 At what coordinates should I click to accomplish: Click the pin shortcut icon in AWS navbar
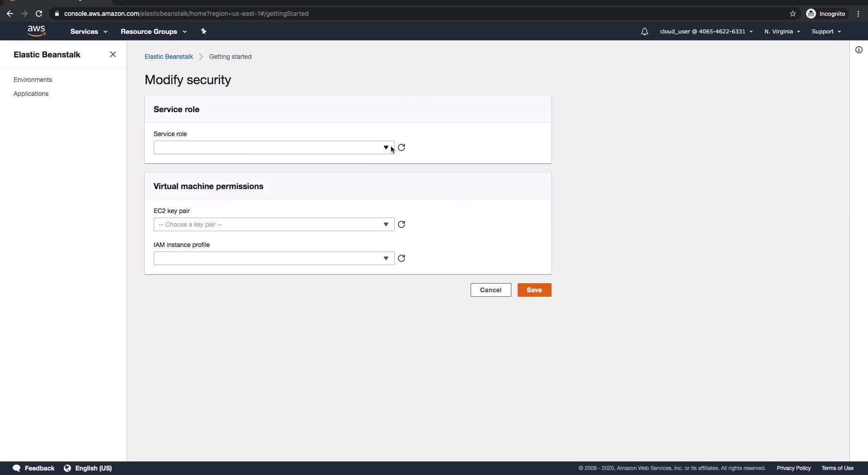click(x=203, y=31)
